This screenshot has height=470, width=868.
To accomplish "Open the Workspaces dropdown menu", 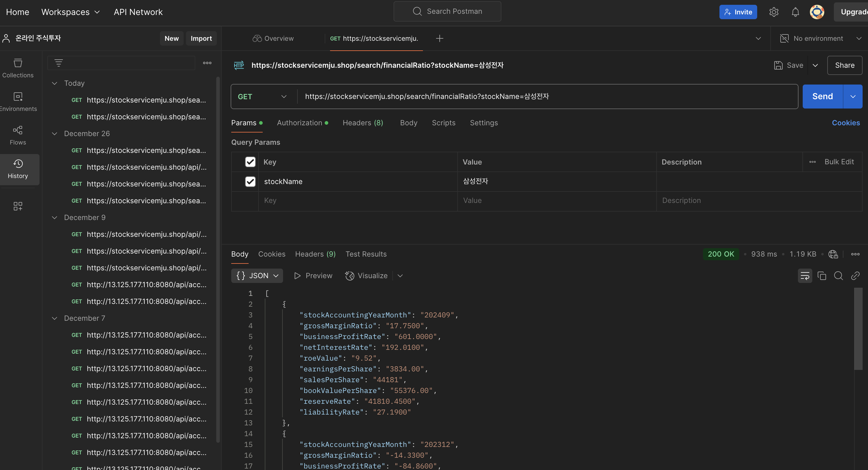I will point(71,12).
